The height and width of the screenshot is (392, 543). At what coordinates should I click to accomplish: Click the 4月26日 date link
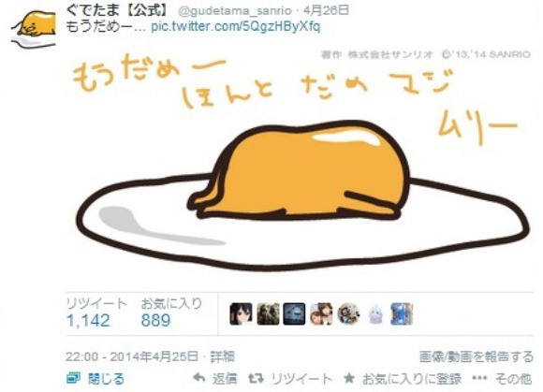pyautogui.click(x=326, y=10)
